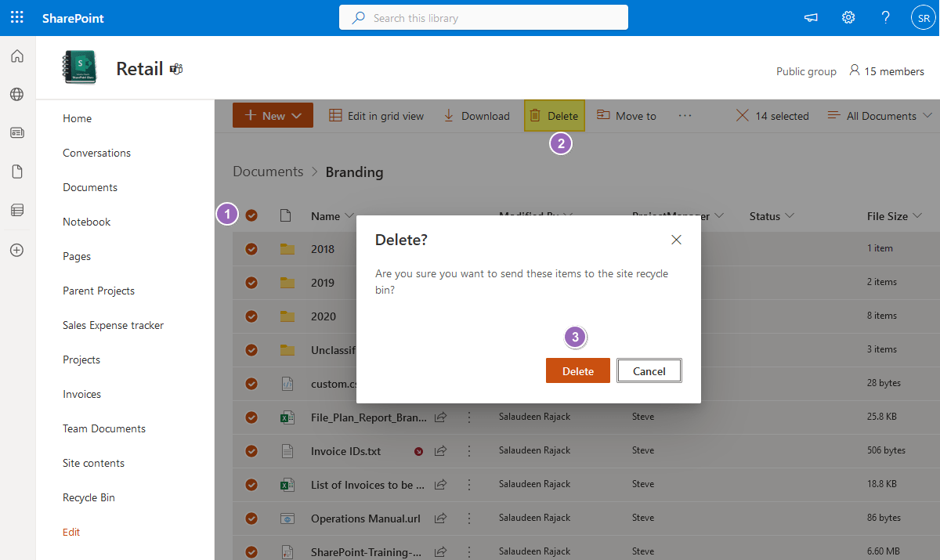Uncheck the custom.css file selection circle

(251, 383)
